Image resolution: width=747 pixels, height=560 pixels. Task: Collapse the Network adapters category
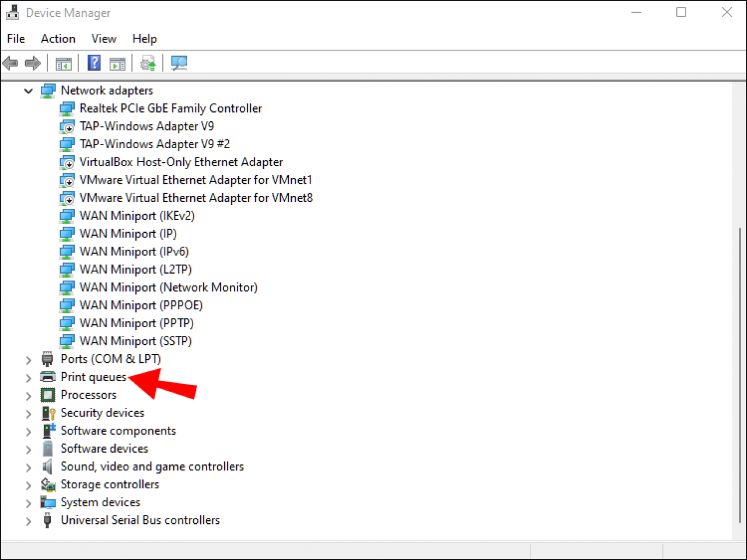(x=28, y=90)
